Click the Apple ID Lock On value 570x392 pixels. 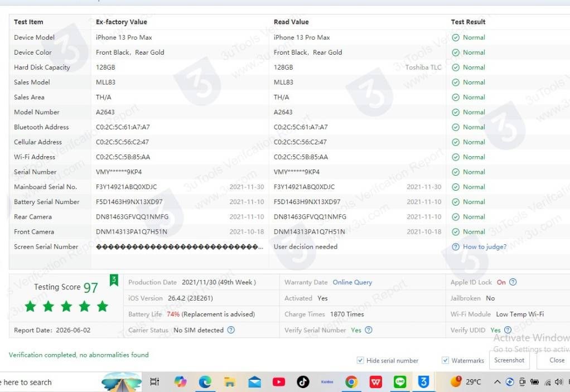[x=501, y=282]
